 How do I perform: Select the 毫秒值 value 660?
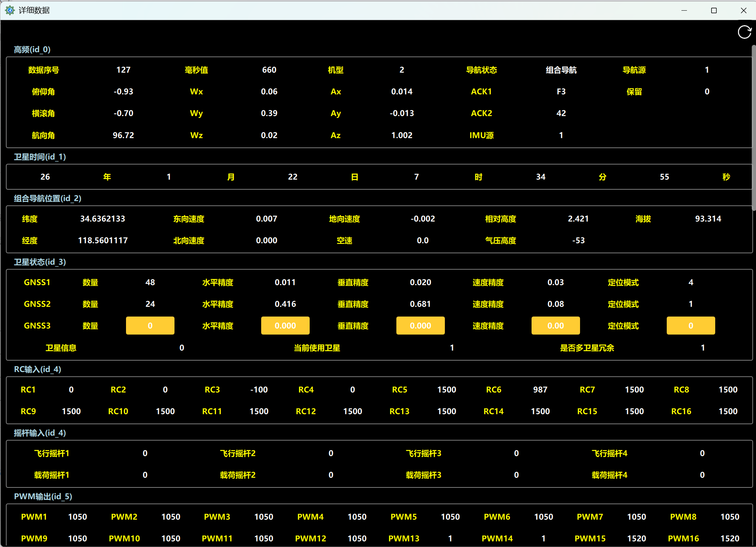tap(269, 70)
